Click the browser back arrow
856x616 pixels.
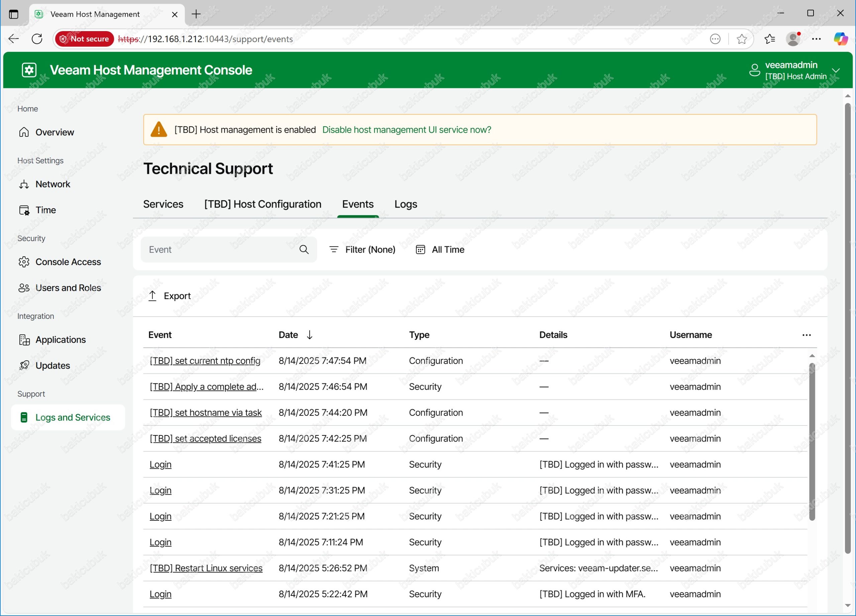(x=14, y=39)
